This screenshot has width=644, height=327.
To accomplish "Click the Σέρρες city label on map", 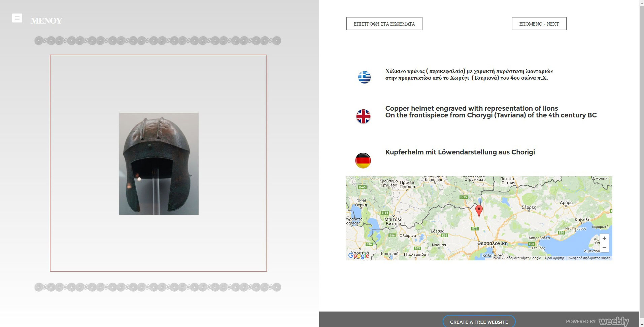I will (529, 207).
